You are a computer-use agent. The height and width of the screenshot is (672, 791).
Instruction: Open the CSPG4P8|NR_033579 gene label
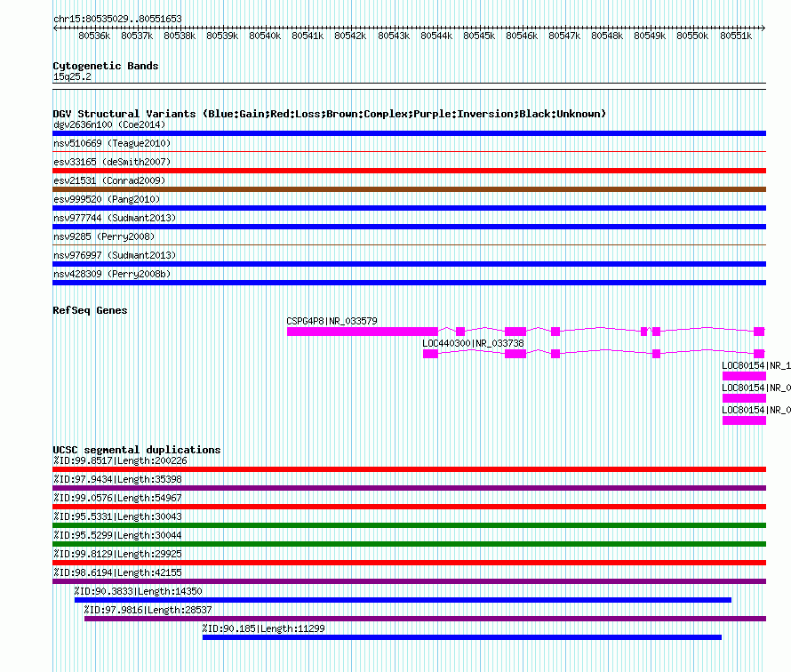[332, 321]
